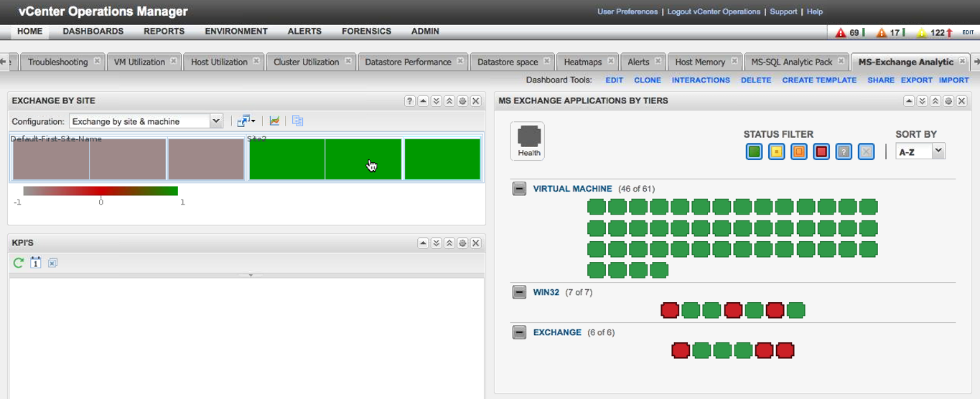980x399 pixels.
Task: Toggle the yellow status filter
Action: click(776, 152)
